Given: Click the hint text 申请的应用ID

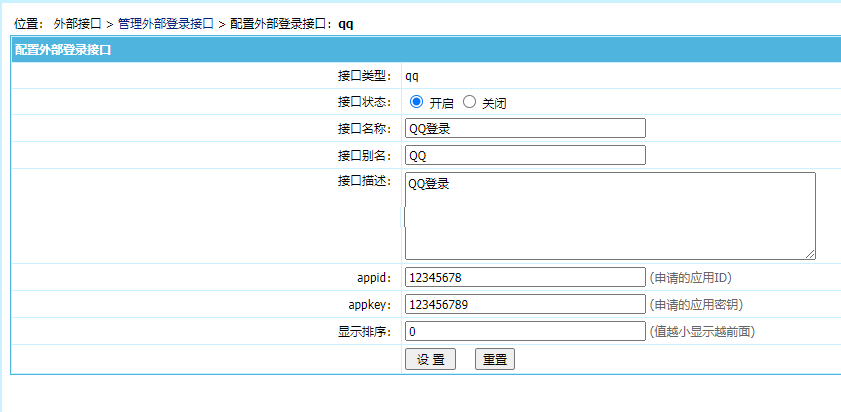Looking at the screenshot, I should click(x=691, y=278).
